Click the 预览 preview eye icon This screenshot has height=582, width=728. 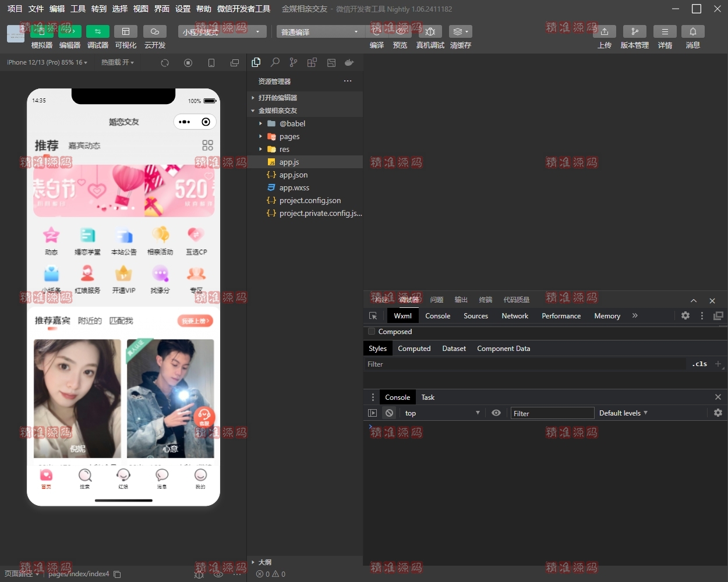point(400,31)
